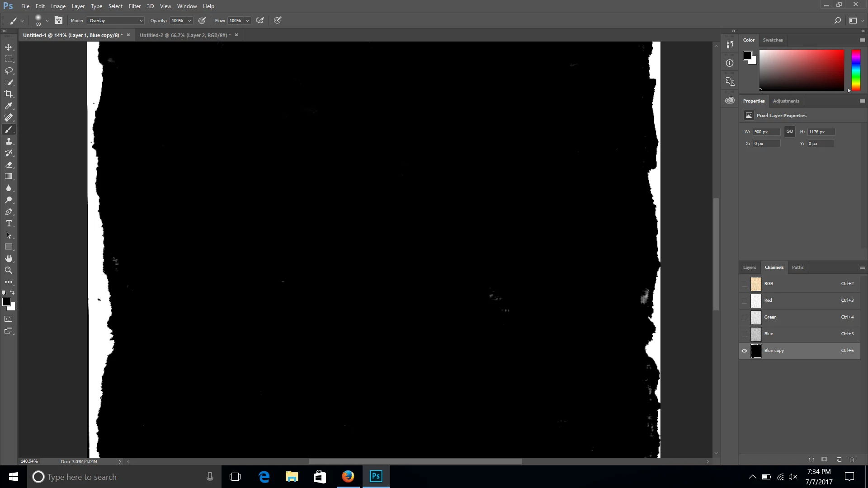Expand the Opacity slider dropdown
This screenshot has width=868, height=488.
tap(189, 21)
